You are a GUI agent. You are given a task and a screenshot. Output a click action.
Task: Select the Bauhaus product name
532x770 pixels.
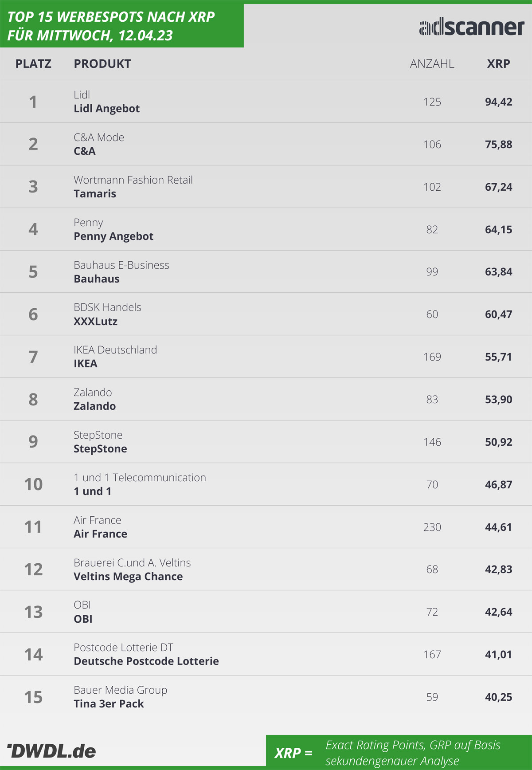point(97,279)
